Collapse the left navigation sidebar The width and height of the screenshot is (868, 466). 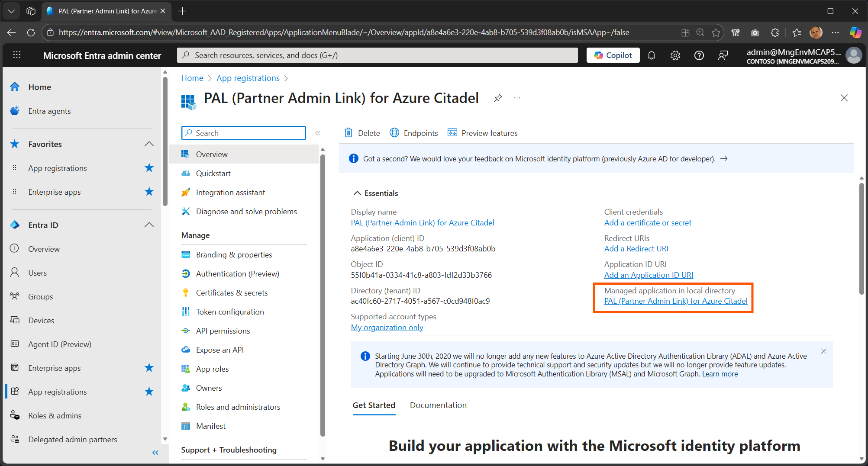point(155,453)
